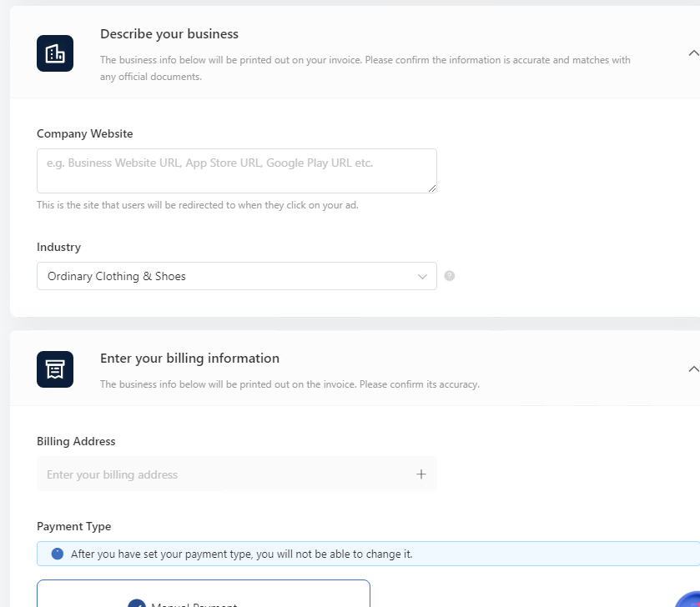Open the floating blue circle widget at bottom right
This screenshot has width=700, height=607.
(x=687, y=598)
